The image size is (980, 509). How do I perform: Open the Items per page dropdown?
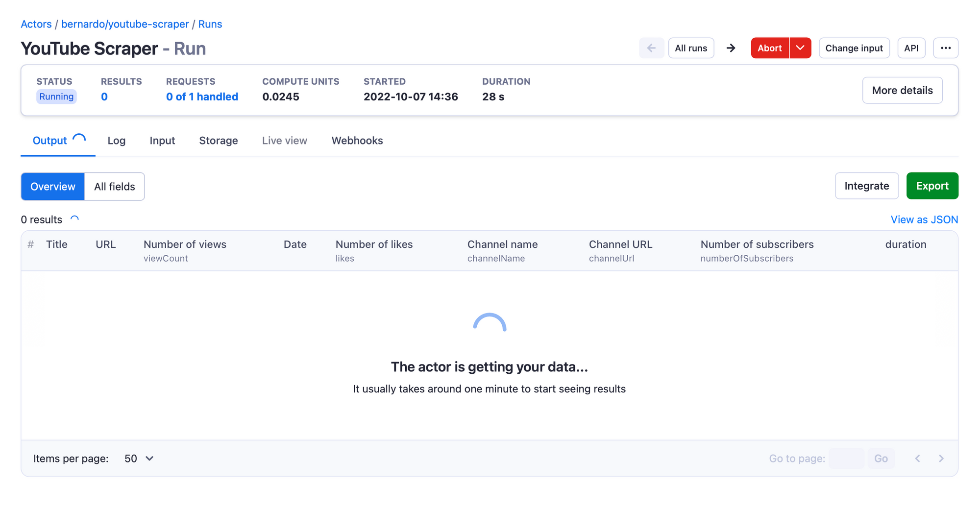coord(139,459)
